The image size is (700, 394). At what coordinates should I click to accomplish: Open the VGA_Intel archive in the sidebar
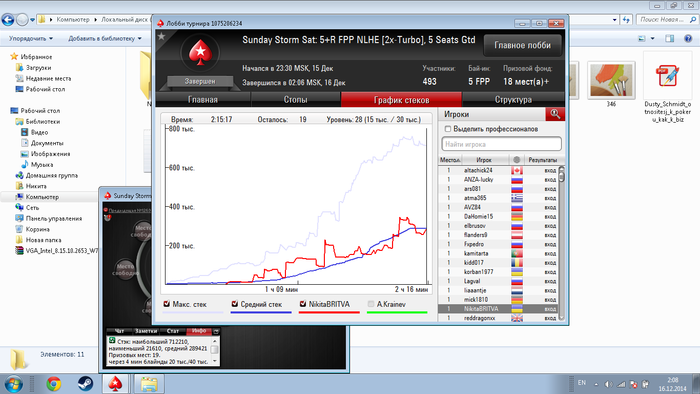[x=57, y=251]
